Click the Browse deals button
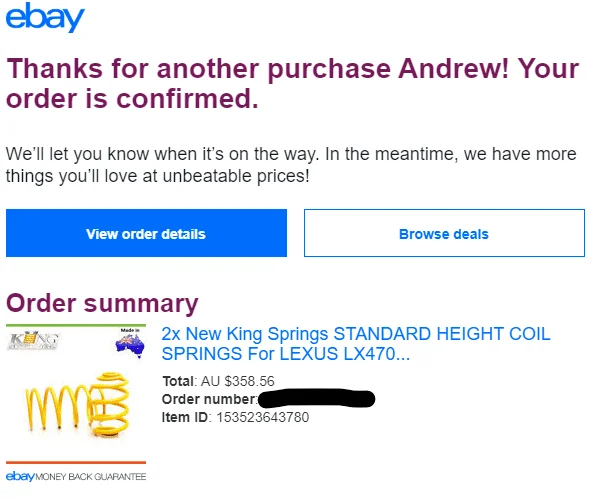 (x=444, y=233)
